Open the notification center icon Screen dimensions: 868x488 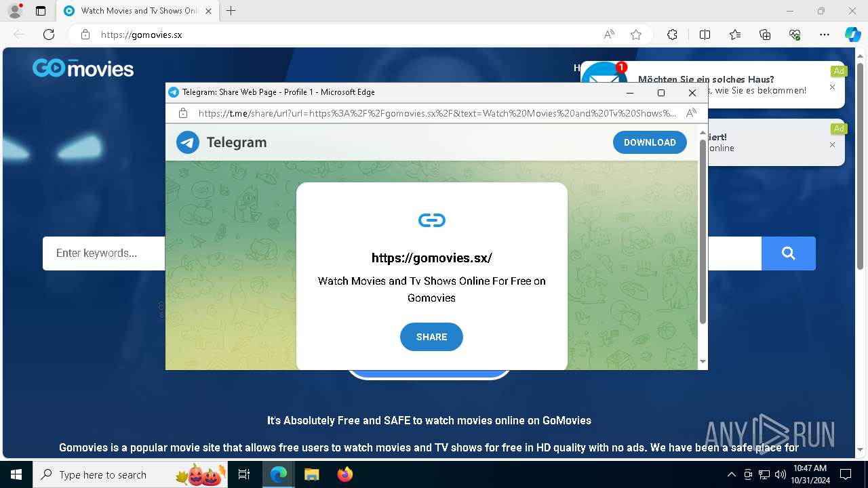click(846, 474)
